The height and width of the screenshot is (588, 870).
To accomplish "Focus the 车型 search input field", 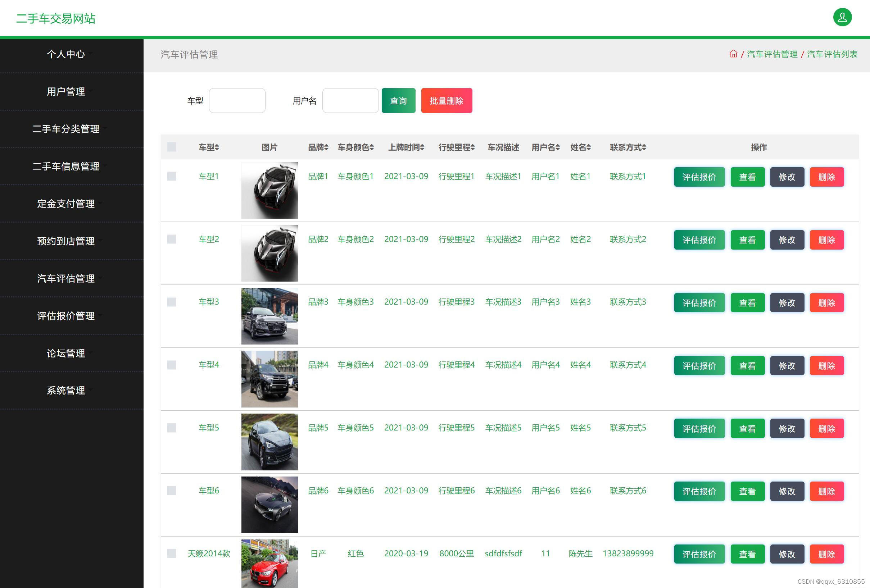I will click(x=237, y=100).
